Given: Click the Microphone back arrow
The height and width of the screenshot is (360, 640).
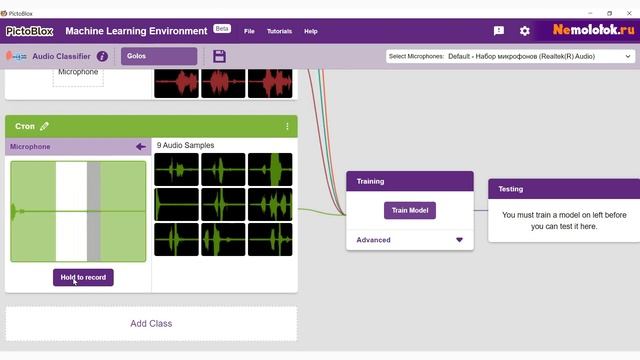Looking at the screenshot, I should point(141,147).
